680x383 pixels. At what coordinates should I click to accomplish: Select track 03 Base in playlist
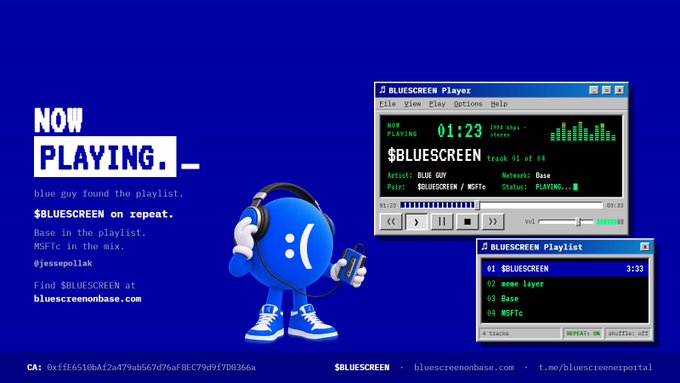(565, 298)
